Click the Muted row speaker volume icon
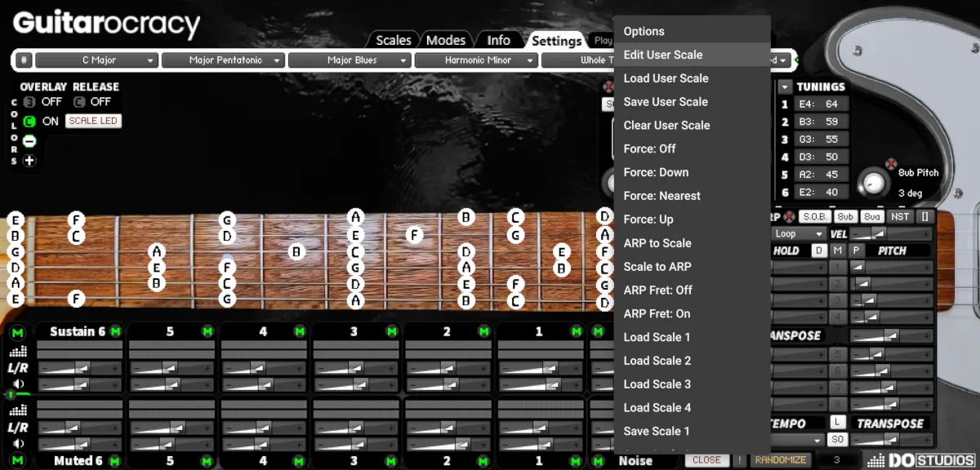This screenshot has width=980, height=470. [18, 444]
